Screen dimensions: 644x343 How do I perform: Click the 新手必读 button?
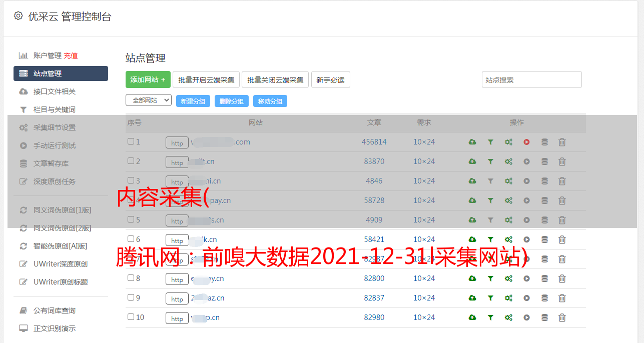[x=331, y=79]
